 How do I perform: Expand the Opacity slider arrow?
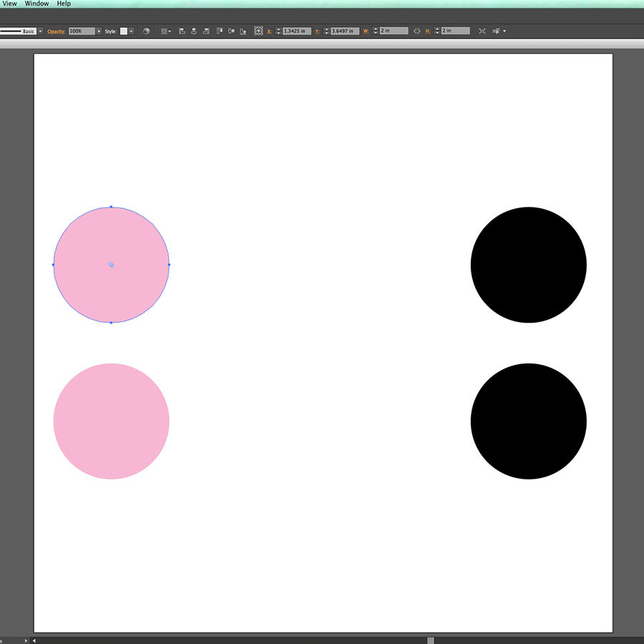(99, 31)
